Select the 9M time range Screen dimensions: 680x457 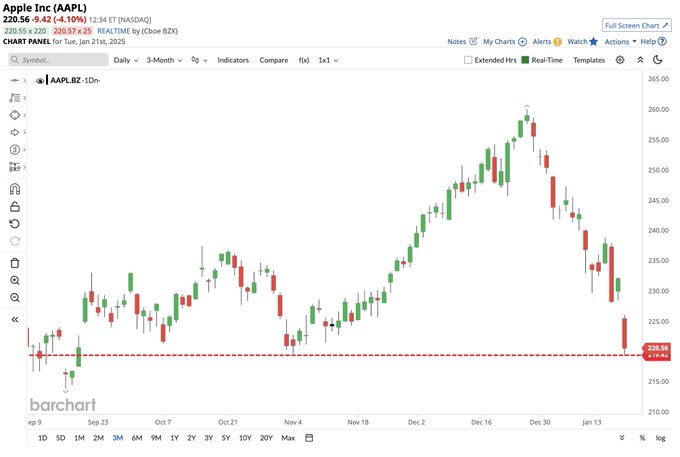click(156, 438)
